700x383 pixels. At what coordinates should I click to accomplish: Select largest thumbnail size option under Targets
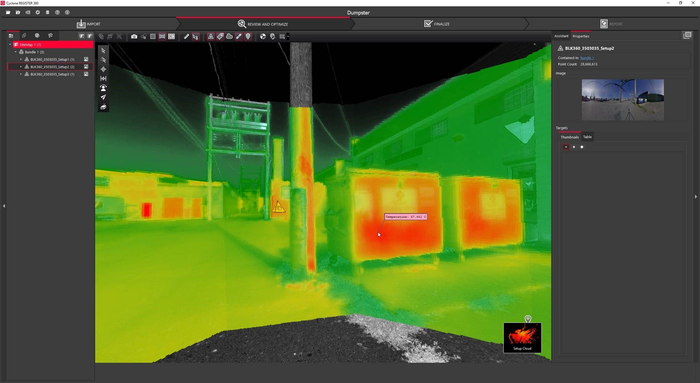[x=582, y=147]
